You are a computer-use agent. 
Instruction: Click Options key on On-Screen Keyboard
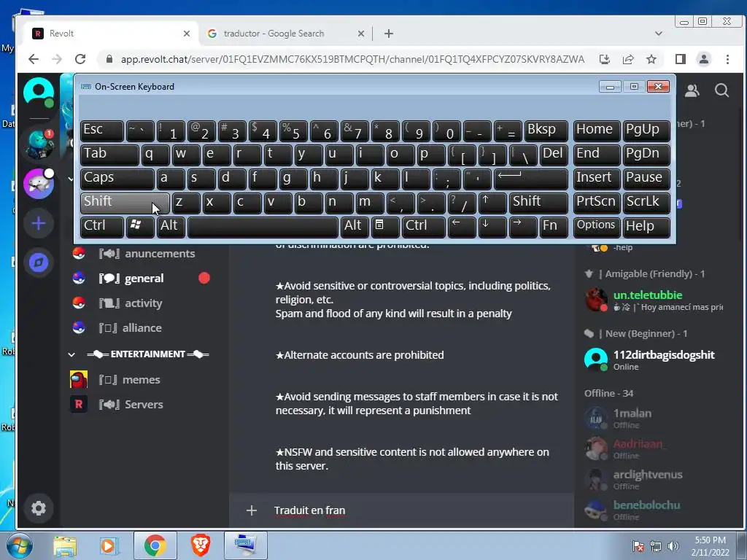click(597, 226)
